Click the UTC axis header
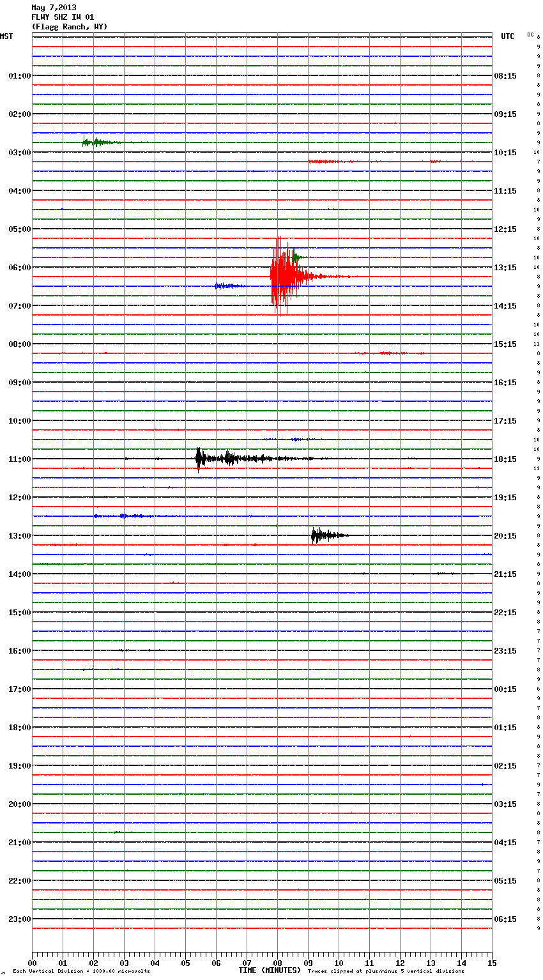Screen dimensions: 543x980 click(x=507, y=36)
